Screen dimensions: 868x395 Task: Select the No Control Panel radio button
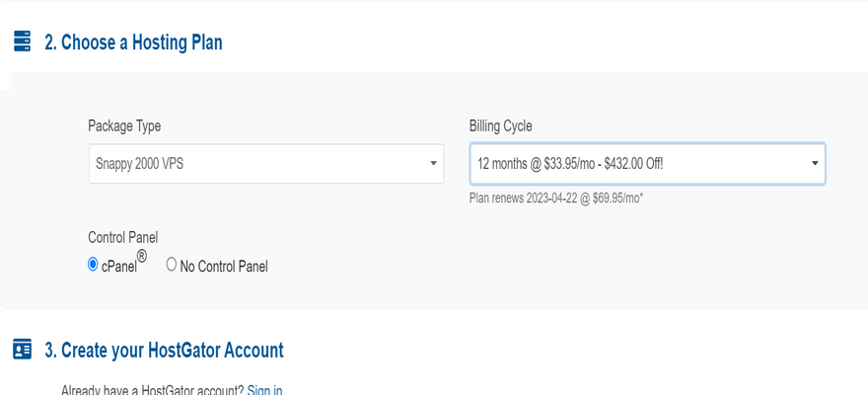coord(172,265)
